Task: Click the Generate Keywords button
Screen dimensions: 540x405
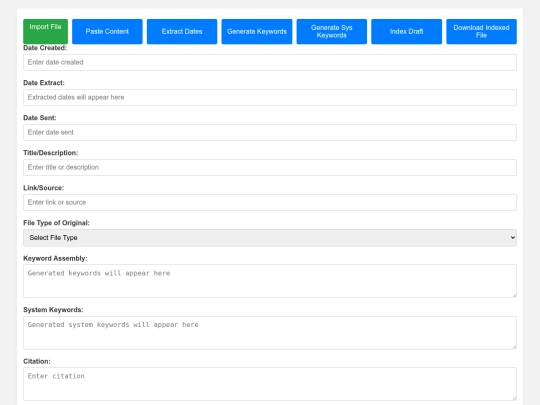Action: [x=257, y=31]
